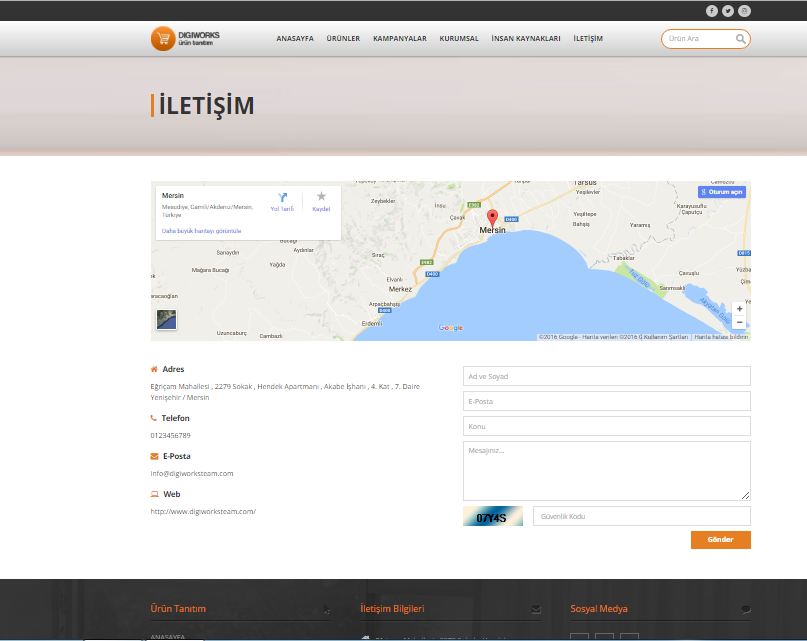Viewport: 807px width, 641px height.
Task: Select İLETİŞİM in the navigation bar
Action: 588,39
